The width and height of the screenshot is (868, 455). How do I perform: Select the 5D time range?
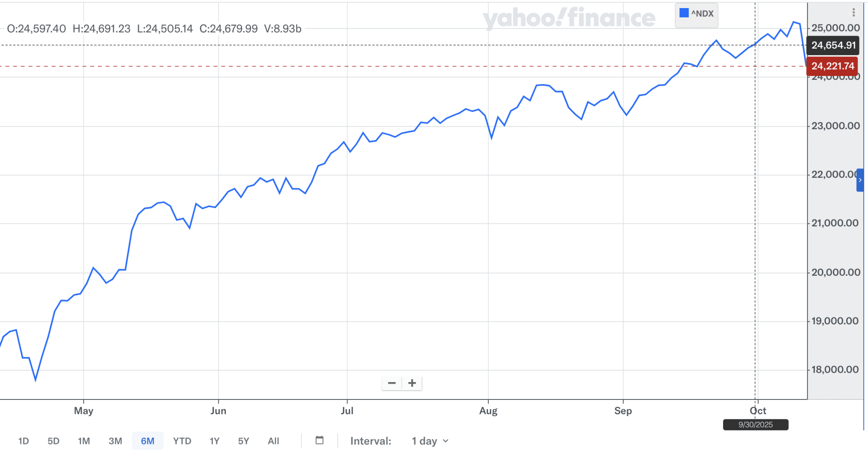coord(53,441)
